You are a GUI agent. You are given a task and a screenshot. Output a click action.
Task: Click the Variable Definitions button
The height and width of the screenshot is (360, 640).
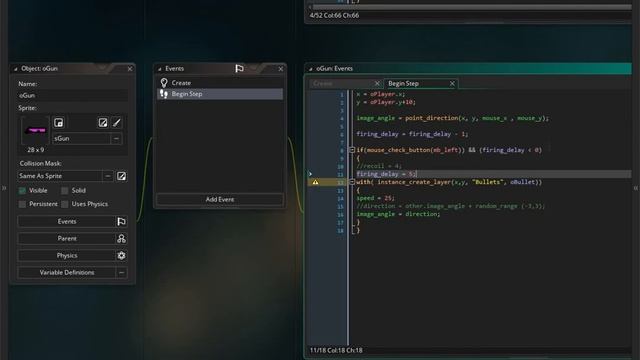point(67,273)
